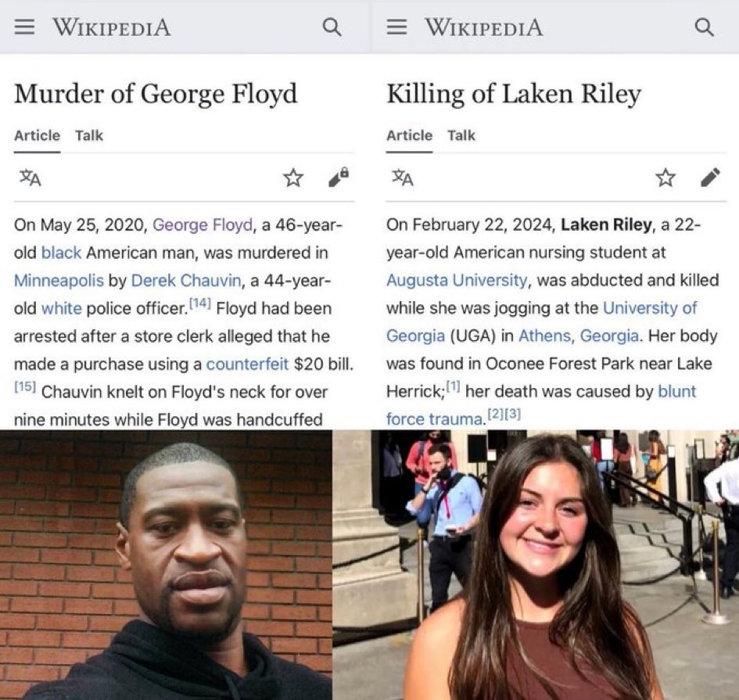Click search icon on left Wikipedia header
This screenshot has width=739, height=700.
coord(332,27)
